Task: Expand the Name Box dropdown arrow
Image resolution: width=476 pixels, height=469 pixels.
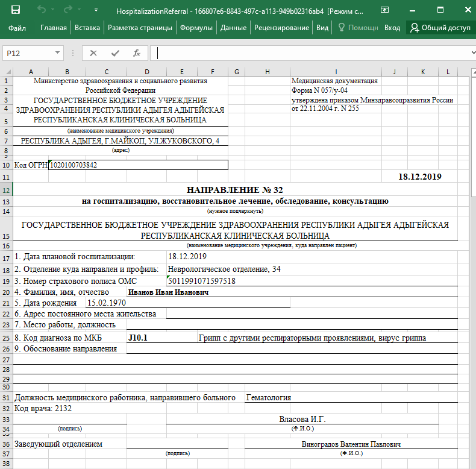Action: 57,53
